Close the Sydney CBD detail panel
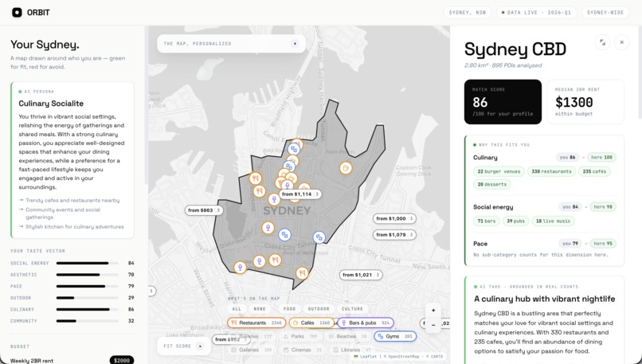 (621, 42)
